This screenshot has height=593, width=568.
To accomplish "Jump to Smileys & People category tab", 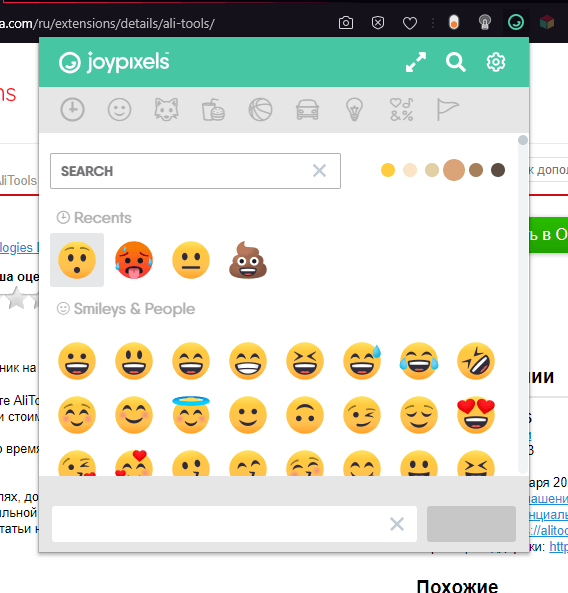I will [x=119, y=110].
